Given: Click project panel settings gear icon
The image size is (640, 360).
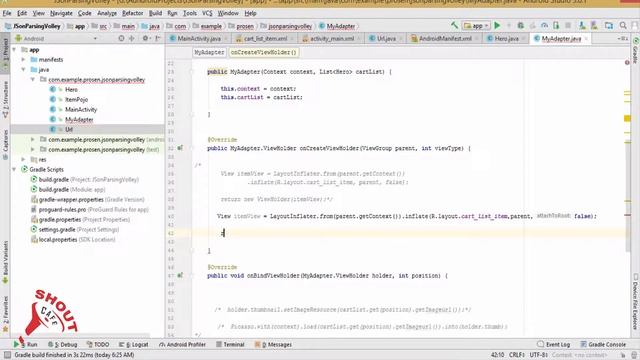Looking at the screenshot, I should [x=145, y=38].
